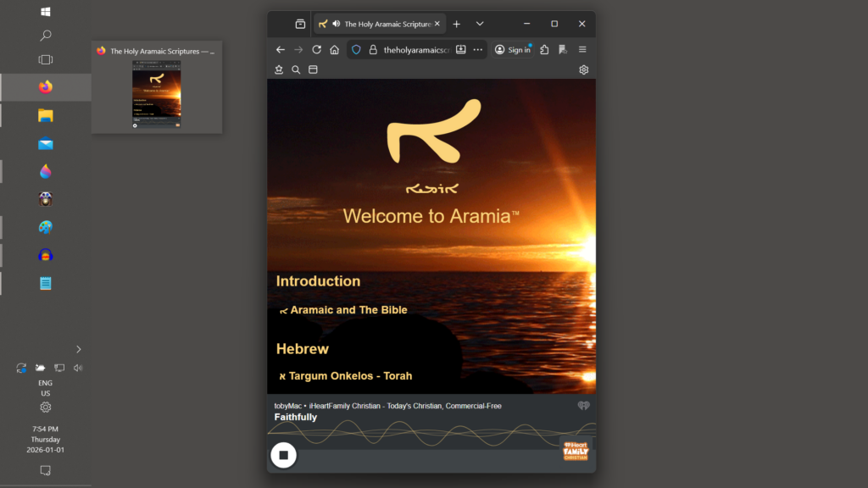Image resolution: width=868 pixels, height=488 pixels.
Task: Click the Sign in account button
Action: click(x=513, y=50)
